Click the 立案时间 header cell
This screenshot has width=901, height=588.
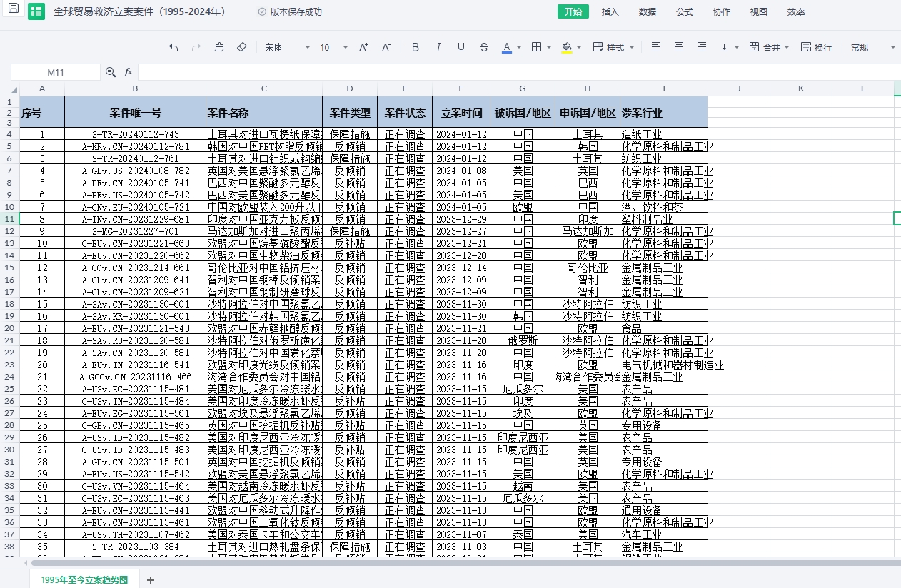[x=461, y=113]
